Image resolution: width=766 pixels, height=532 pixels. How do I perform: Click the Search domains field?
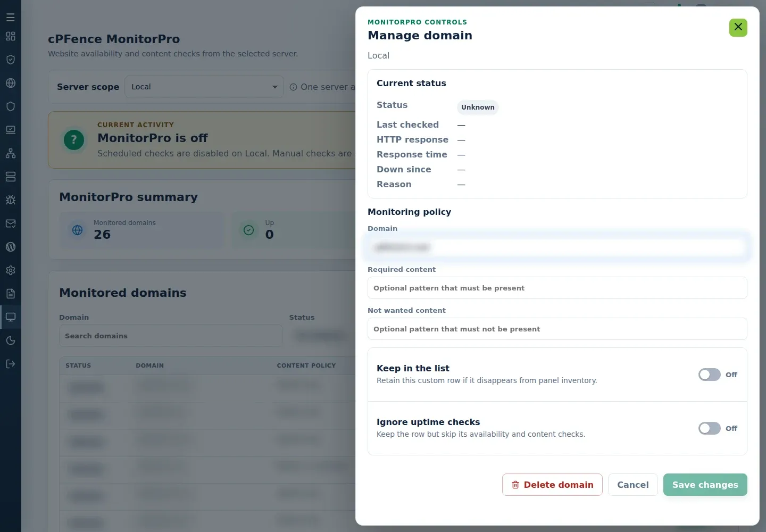[171, 336]
